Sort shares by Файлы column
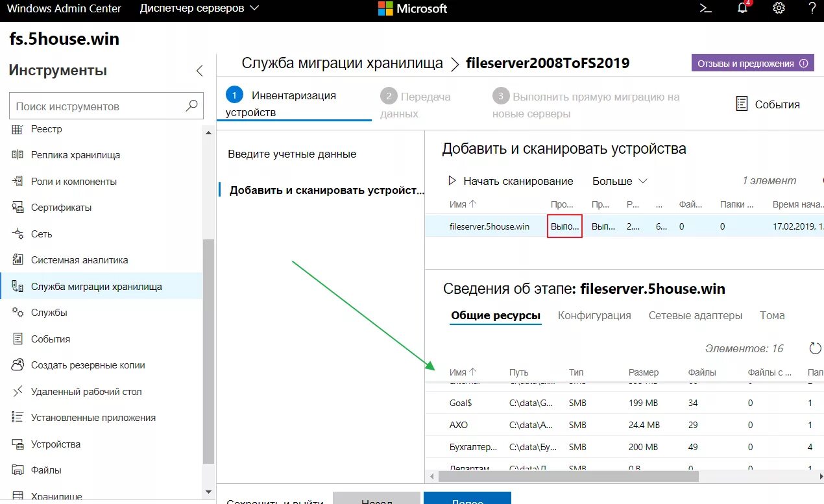 click(702, 372)
